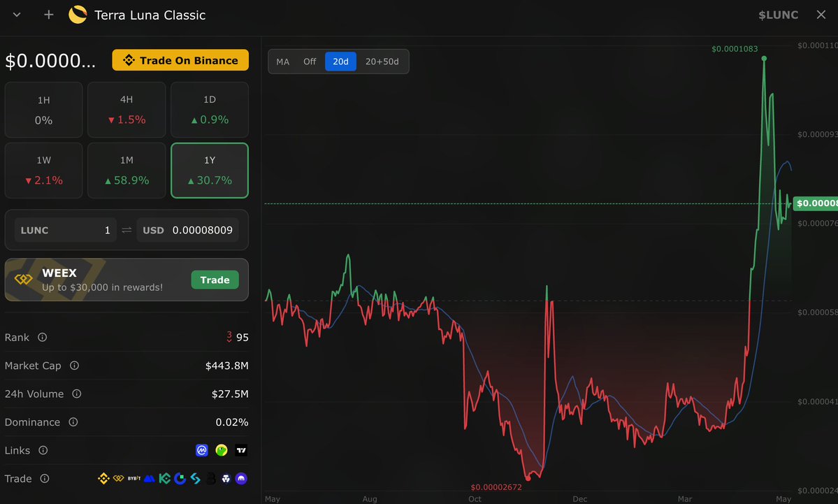Image resolution: width=838 pixels, height=504 pixels.
Task: Click the green WEEX Trade button
Action: [x=215, y=280]
